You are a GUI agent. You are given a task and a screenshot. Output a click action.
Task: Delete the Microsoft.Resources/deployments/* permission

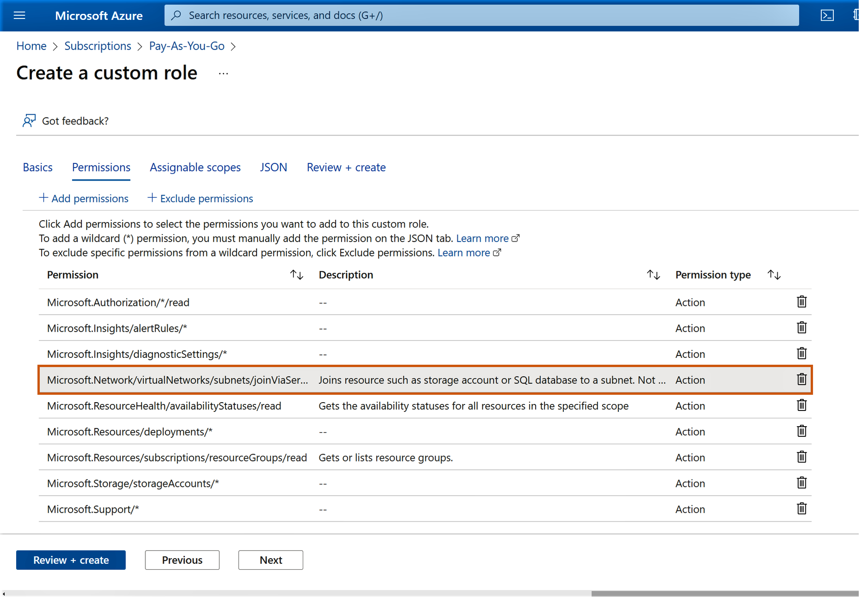(x=801, y=431)
